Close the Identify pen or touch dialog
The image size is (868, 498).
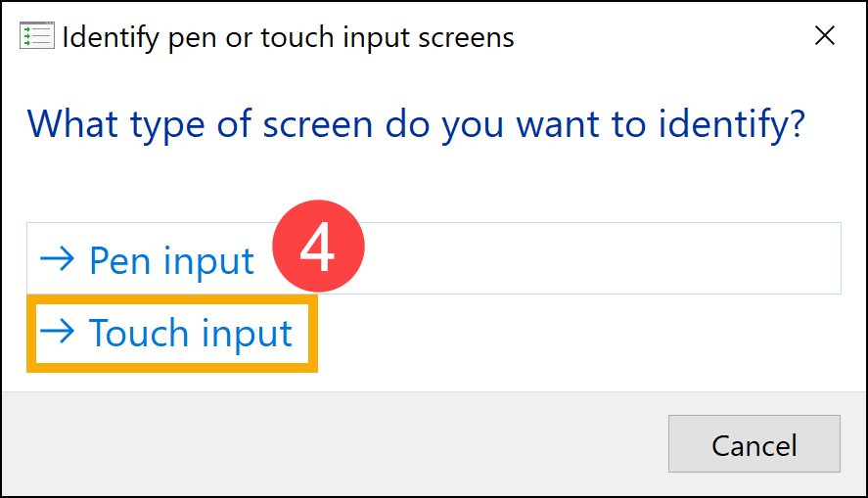pyautogui.click(x=824, y=36)
